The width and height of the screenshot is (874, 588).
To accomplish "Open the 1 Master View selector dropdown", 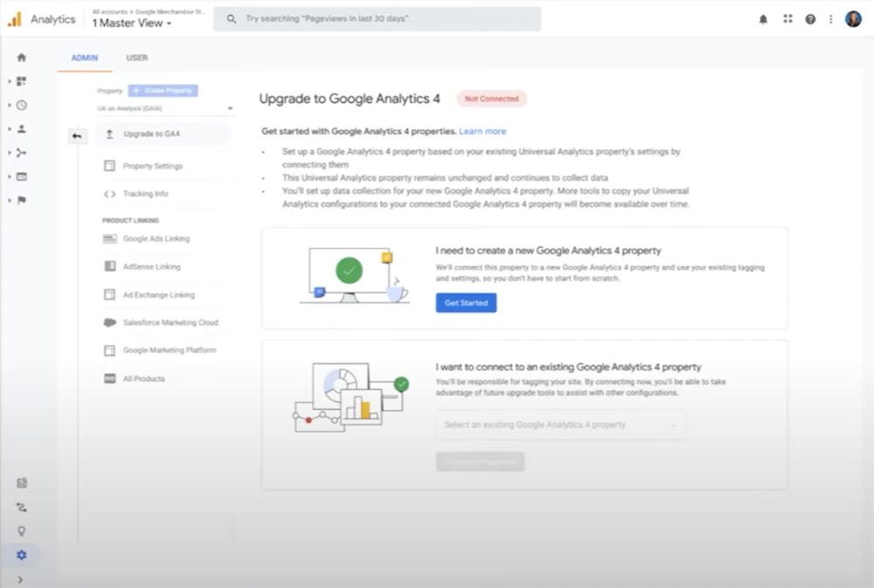I will 133,23.
